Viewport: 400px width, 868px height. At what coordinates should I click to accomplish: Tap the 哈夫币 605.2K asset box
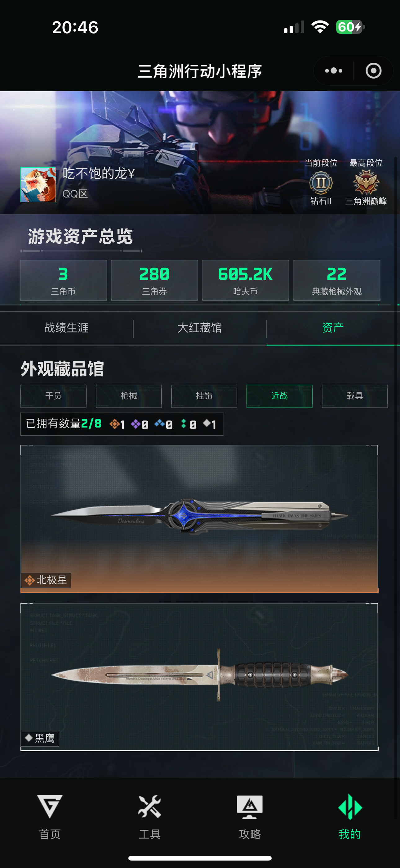pos(246,280)
